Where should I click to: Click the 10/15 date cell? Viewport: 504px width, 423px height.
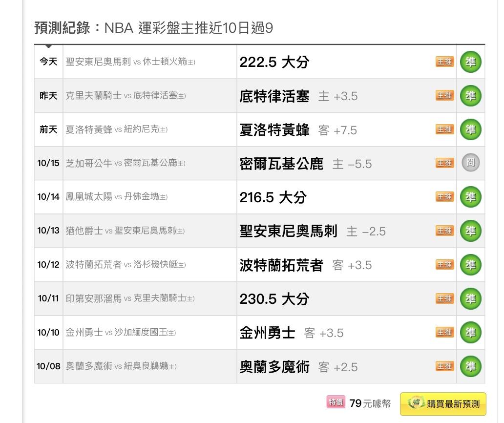coord(48,163)
